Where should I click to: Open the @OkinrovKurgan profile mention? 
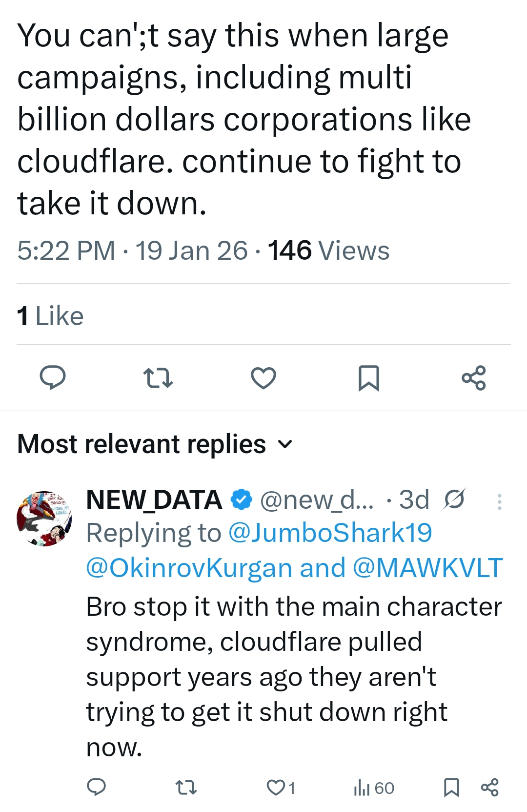188,568
